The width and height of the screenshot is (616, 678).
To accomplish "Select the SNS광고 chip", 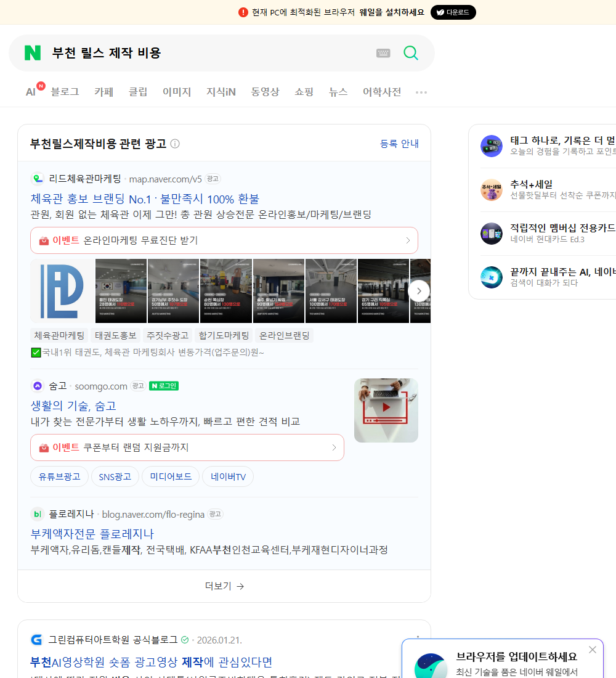I will 115,476.
